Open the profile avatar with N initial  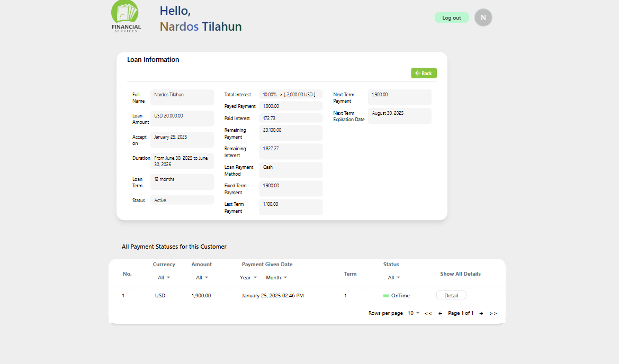click(x=483, y=17)
